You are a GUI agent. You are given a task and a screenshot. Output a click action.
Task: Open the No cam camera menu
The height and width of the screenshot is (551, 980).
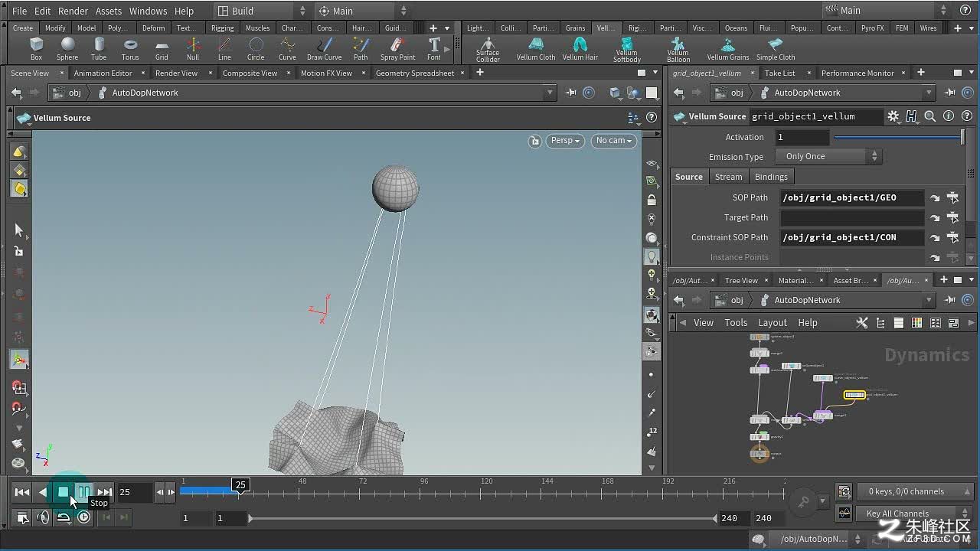614,141
